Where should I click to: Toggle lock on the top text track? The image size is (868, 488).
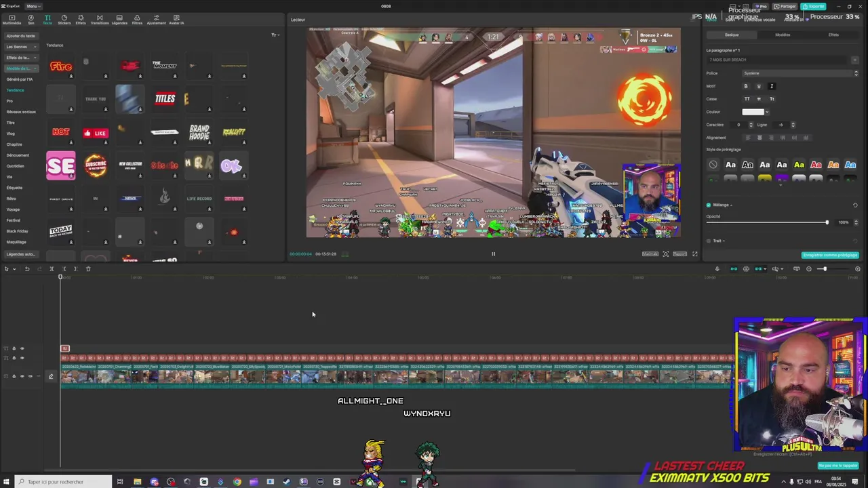pyautogui.click(x=14, y=349)
